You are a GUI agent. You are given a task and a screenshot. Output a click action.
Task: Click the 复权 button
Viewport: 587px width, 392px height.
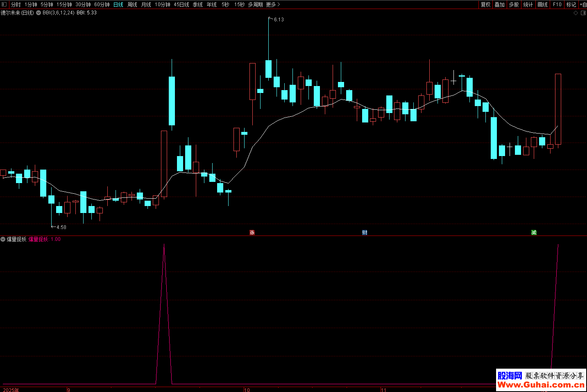[486, 5]
